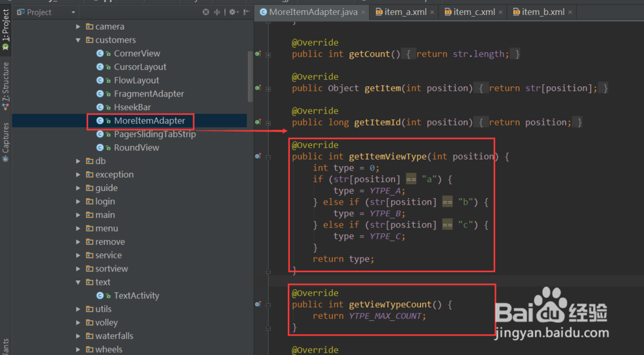Collapse the getItemViewType method fold marker
The height and width of the screenshot is (355, 644).
point(268,156)
